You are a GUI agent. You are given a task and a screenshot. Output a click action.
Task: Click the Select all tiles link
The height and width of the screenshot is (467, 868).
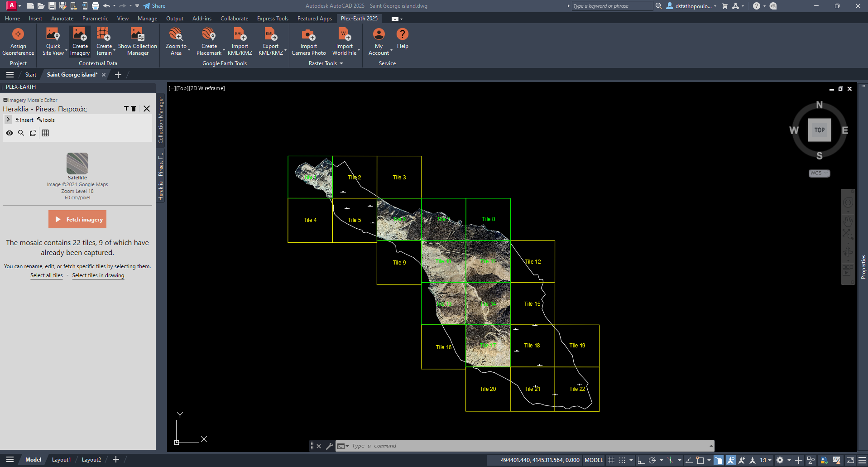[x=47, y=275]
